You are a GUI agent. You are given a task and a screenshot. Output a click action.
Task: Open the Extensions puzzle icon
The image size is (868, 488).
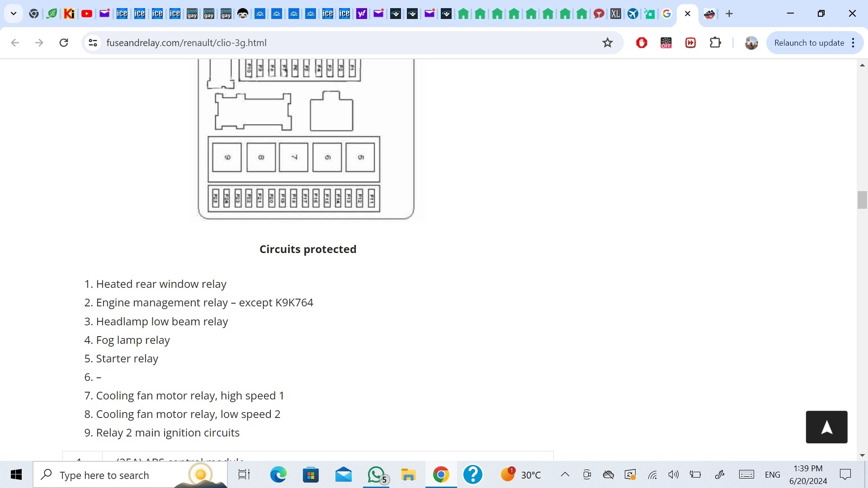click(715, 43)
